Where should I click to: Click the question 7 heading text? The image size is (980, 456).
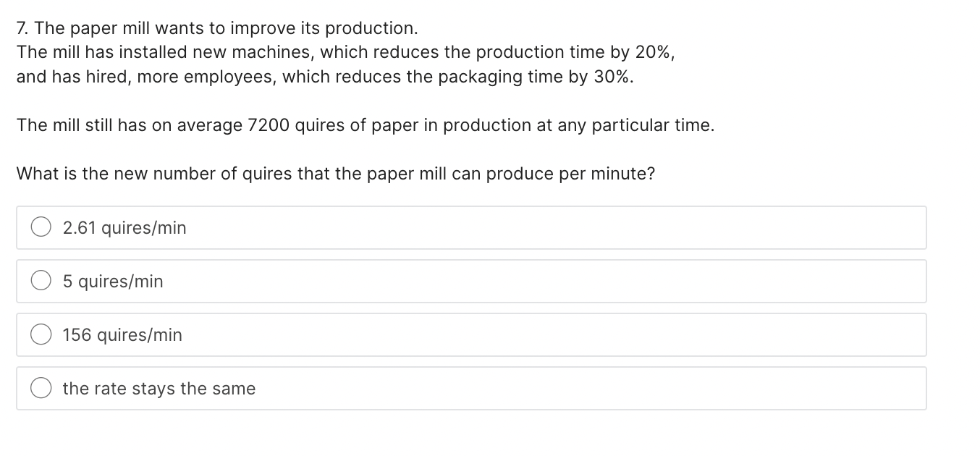[x=217, y=28]
